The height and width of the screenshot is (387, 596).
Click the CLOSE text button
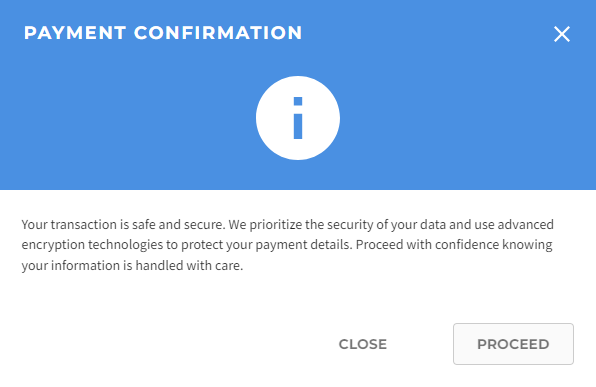point(363,344)
